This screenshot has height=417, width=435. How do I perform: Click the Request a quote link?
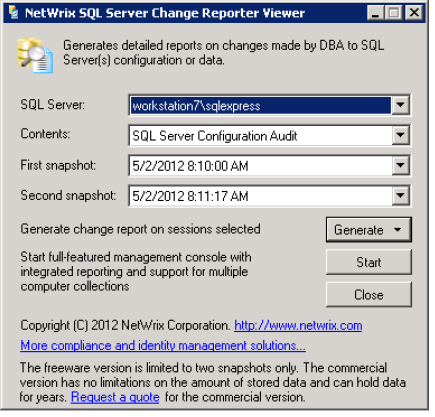coord(115,397)
